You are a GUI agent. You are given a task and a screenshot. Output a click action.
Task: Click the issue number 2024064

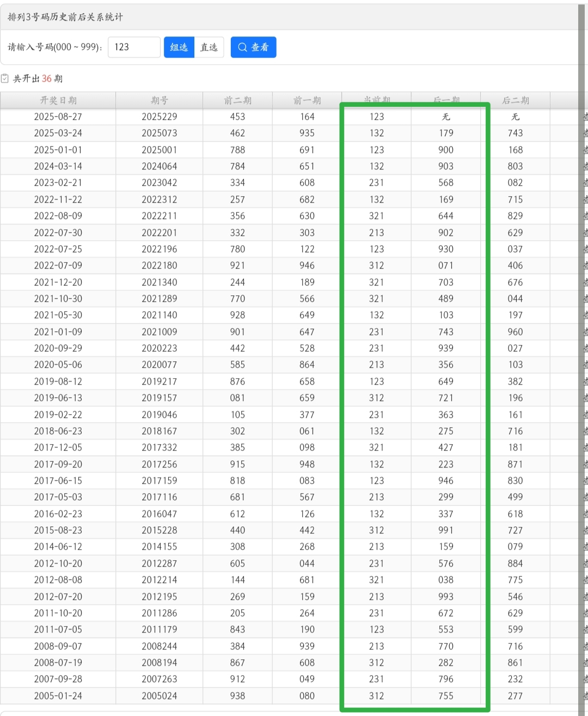click(160, 166)
